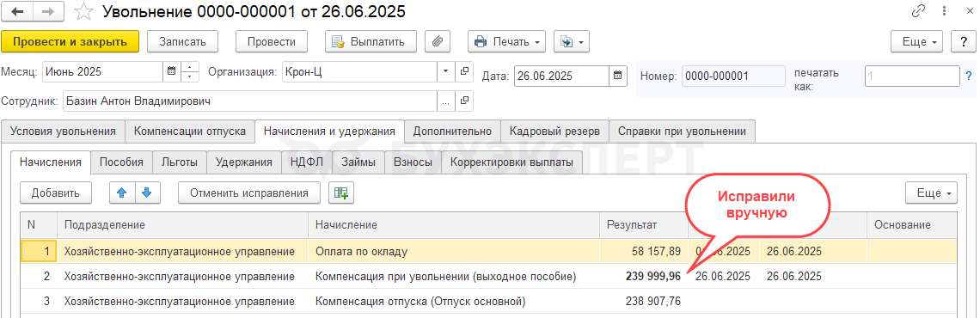
Task: Click the result value 238 907,76
Action: (x=653, y=302)
